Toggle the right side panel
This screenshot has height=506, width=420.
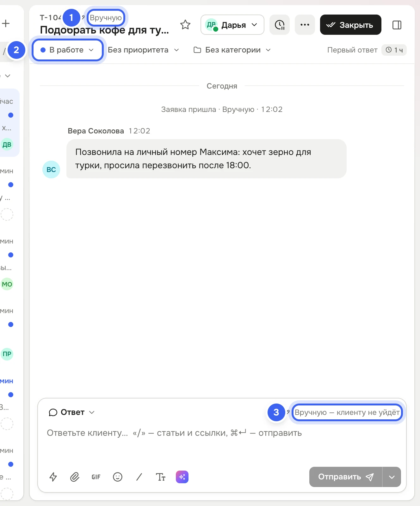(x=397, y=25)
